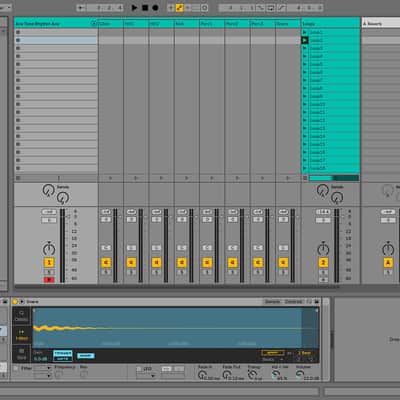Switch Simpler to 1-Shot mode
400x400 pixels.
coord(22,335)
